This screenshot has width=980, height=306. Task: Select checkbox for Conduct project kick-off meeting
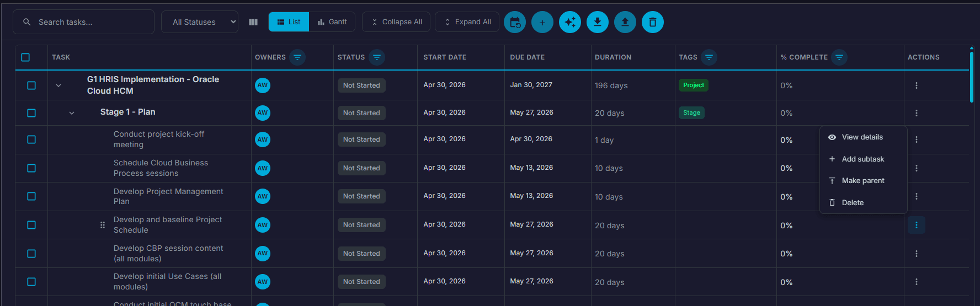point(31,139)
